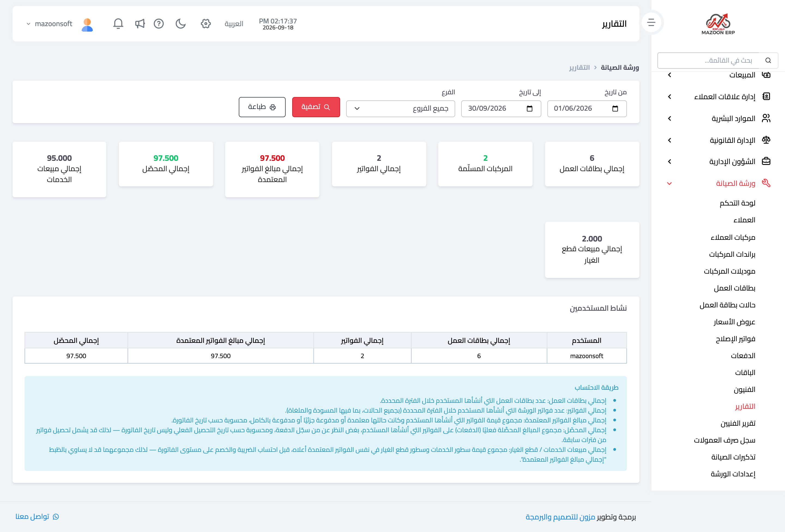Click the المبيعات camera icon

(766, 75)
